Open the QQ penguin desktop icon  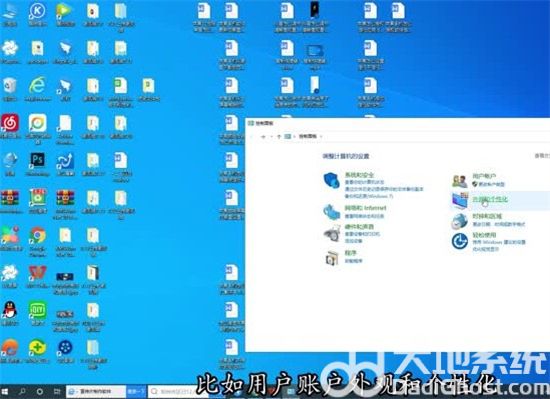click(10, 313)
